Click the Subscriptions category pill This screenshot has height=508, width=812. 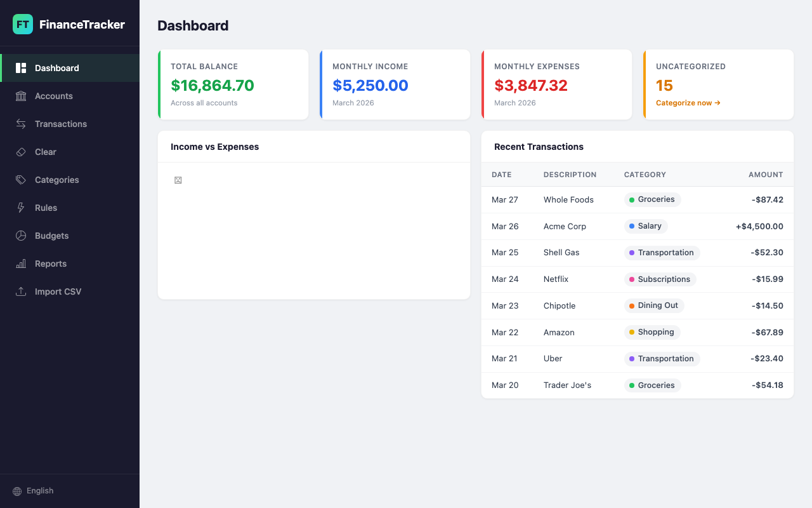(x=660, y=279)
